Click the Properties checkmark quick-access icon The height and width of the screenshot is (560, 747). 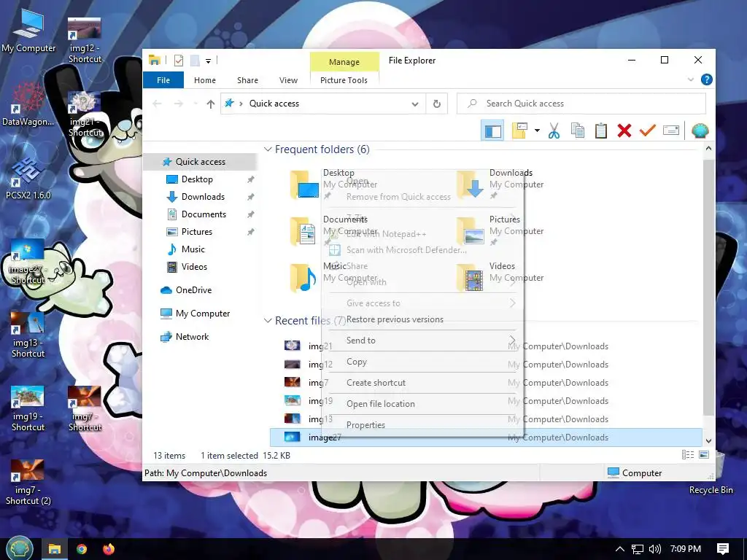click(x=179, y=61)
